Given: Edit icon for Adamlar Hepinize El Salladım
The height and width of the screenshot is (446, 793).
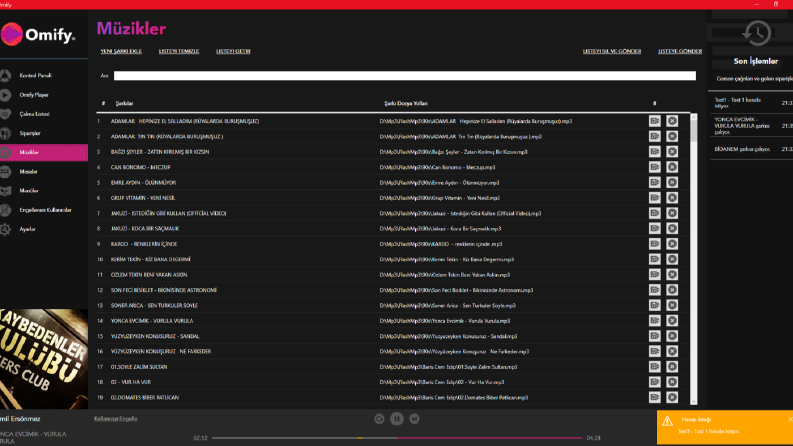Looking at the screenshot, I should 654,121.
